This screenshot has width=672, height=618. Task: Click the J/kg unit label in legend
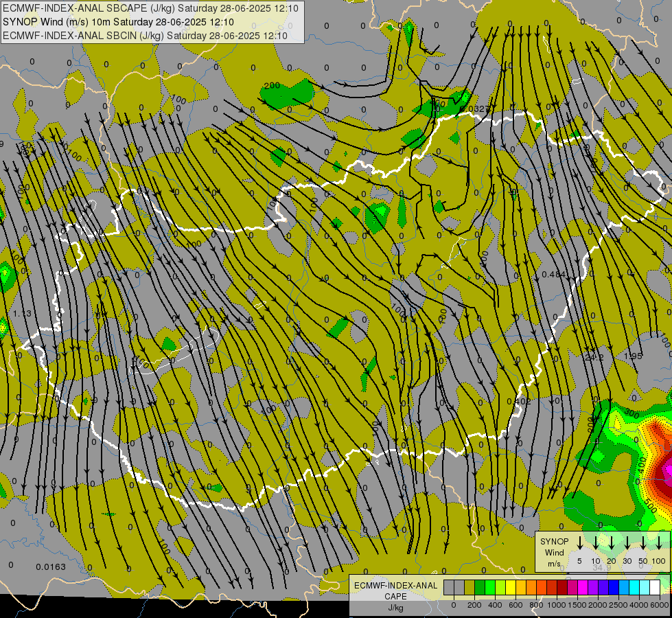tap(395, 608)
